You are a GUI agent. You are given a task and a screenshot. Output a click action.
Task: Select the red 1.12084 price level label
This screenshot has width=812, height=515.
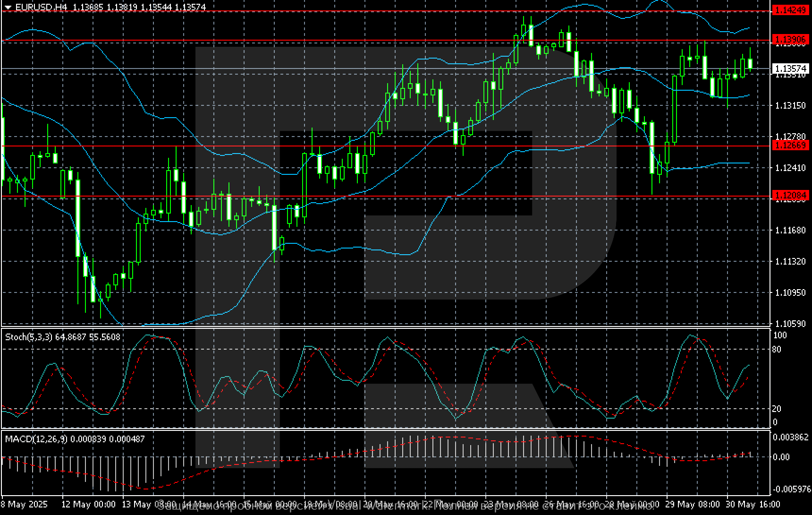(791, 195)
